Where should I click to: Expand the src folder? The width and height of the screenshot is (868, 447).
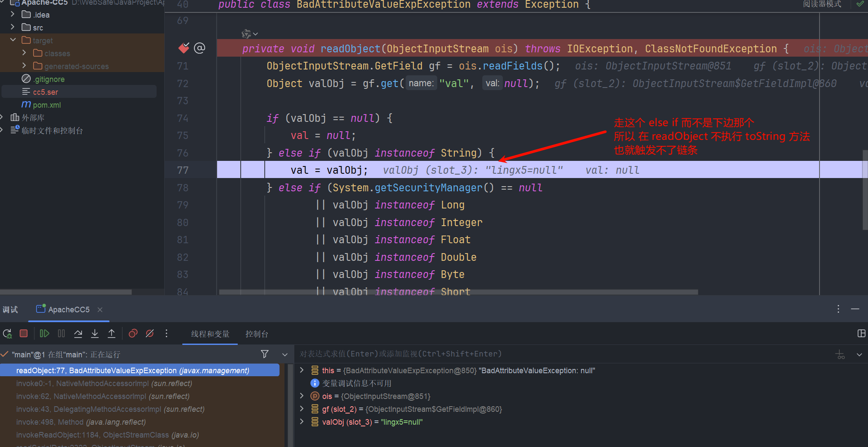[x=12, y=27]
